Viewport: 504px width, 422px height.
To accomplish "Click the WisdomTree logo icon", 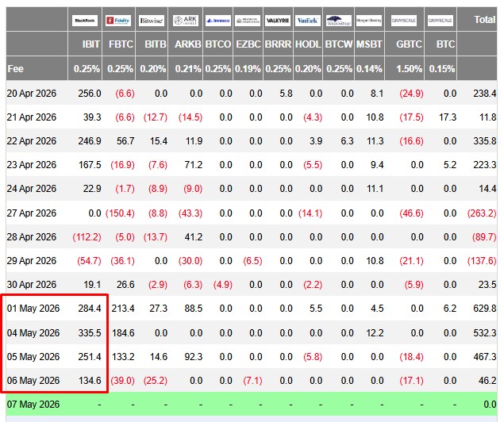I will pyautogui.click(x=338, y=21).
